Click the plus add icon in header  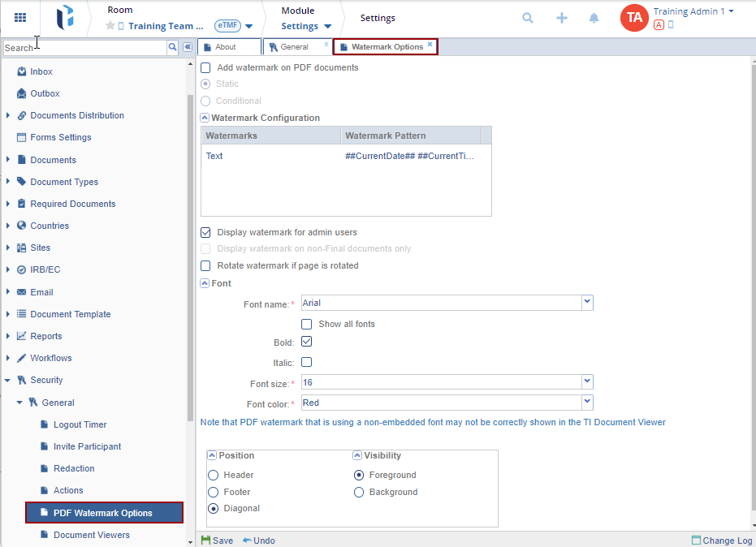coord(561,18)
